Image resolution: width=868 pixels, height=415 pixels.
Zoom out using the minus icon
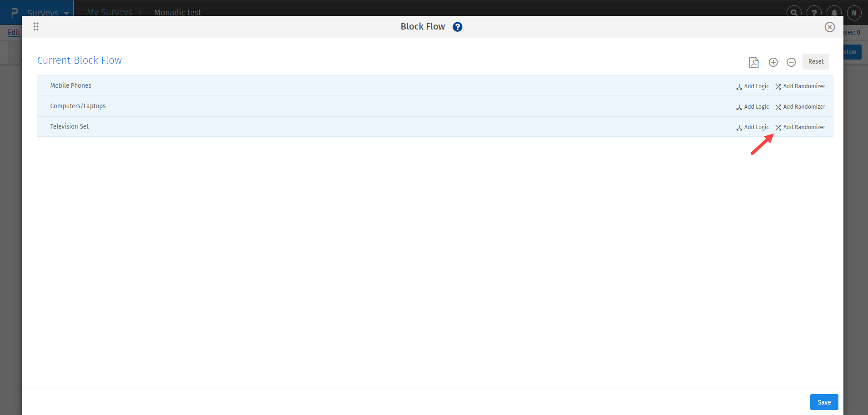coord(791,62)
